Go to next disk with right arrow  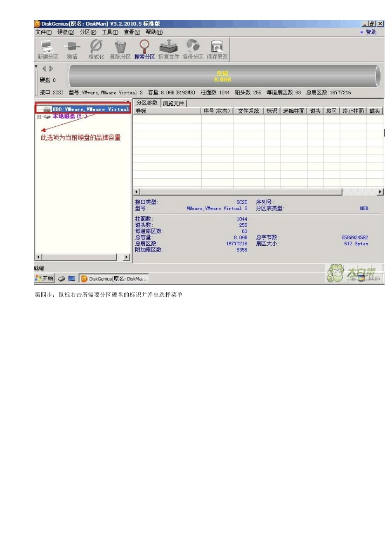point(51,69)
